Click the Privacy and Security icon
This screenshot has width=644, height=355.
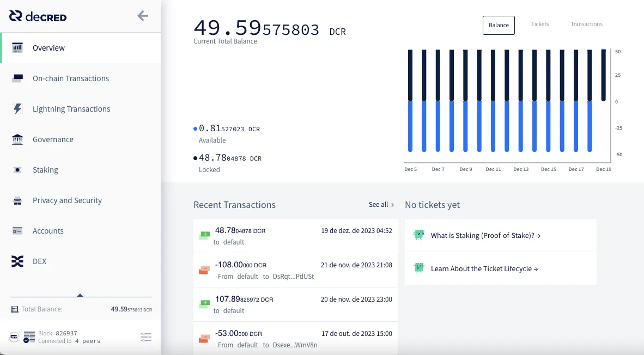[x=17, y=200]
